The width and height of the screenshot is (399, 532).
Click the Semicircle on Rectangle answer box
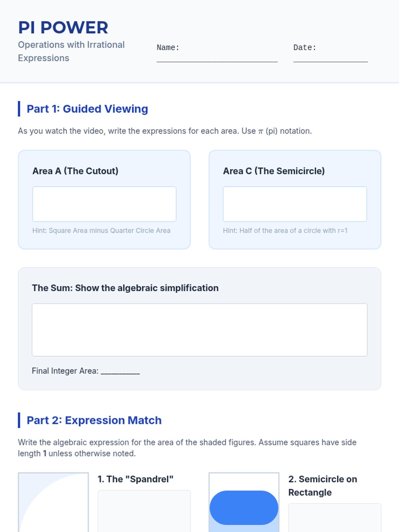(334, 519)
